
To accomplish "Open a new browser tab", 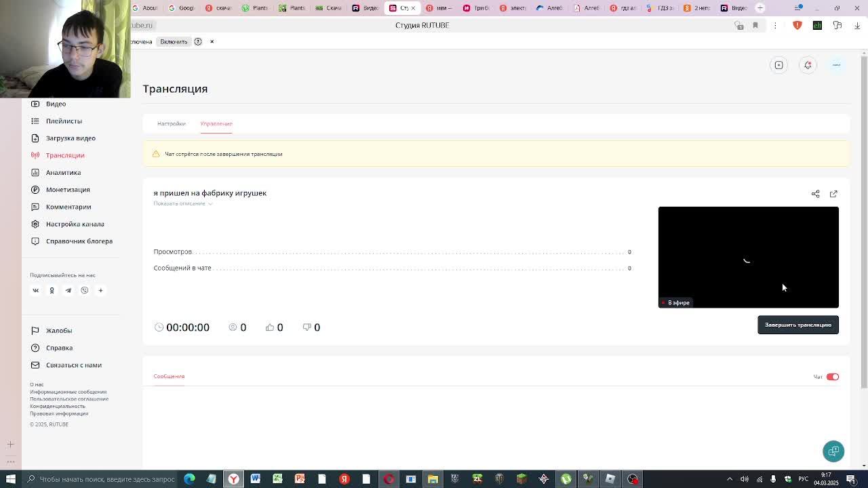I will 760,8.
